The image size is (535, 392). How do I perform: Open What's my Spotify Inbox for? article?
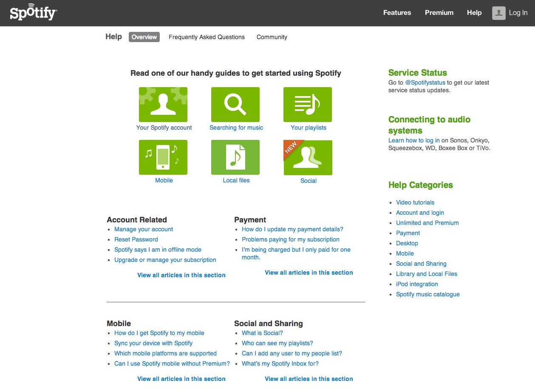pyautogui.click(x=280, y=364)
